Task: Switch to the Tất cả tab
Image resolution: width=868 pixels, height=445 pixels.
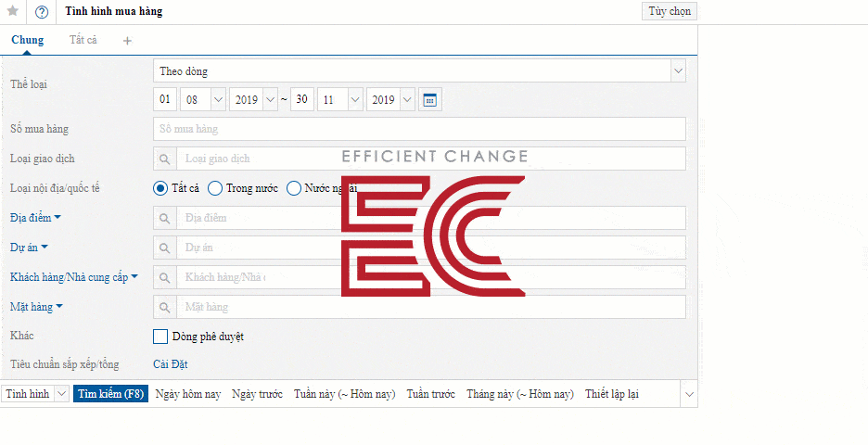Action: coord(83,40)
